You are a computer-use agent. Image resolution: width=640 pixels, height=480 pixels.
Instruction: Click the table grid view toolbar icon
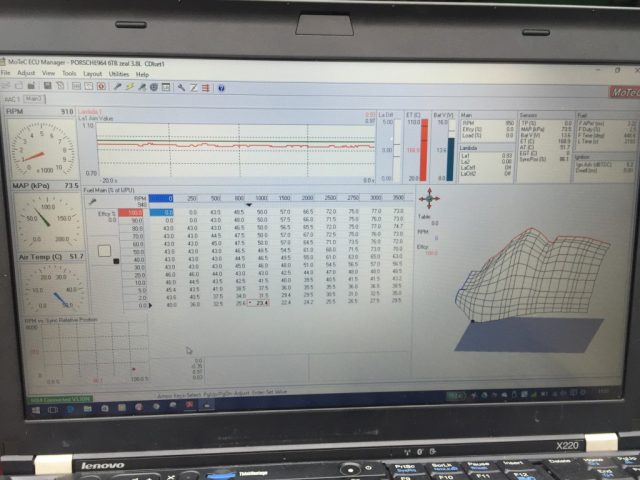pyautogui.click(x=76, y=86)
